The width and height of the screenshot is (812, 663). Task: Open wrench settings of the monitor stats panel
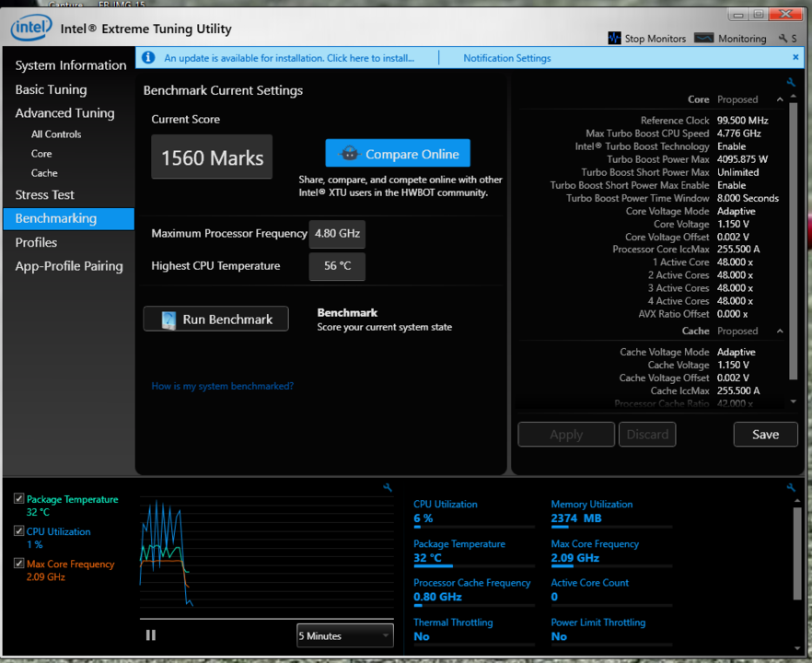(x=791, y=487)
